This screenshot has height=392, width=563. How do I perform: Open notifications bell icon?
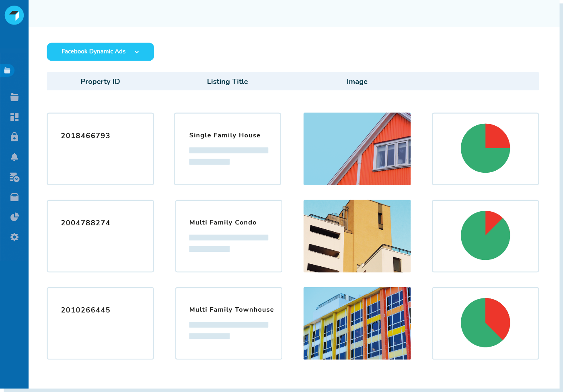click(x=14, y=157)
